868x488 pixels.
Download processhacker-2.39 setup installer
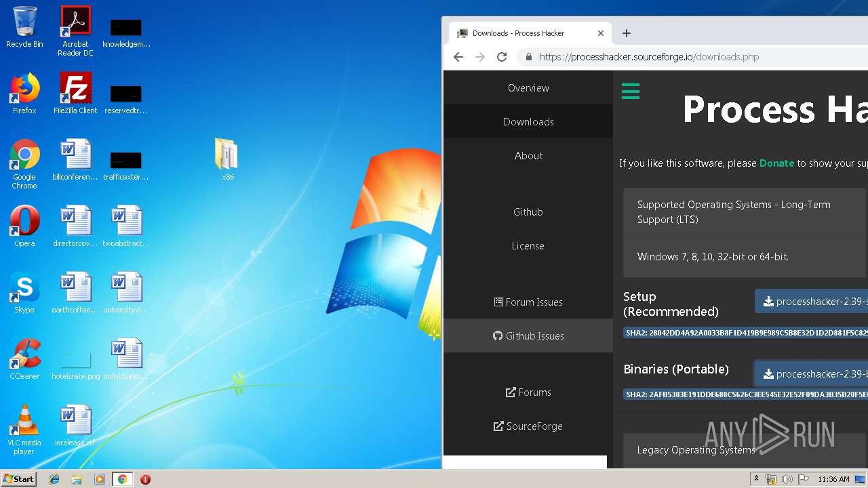pos(812,302)
